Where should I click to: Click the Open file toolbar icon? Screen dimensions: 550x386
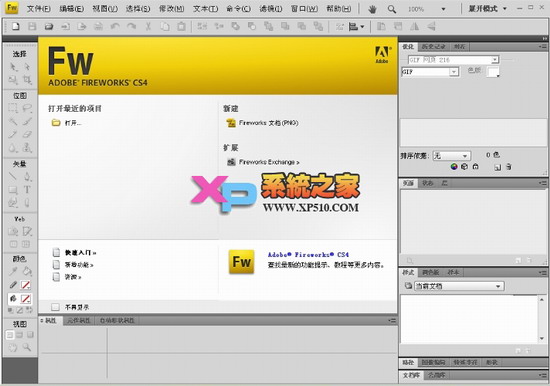(x=49, y=26)
